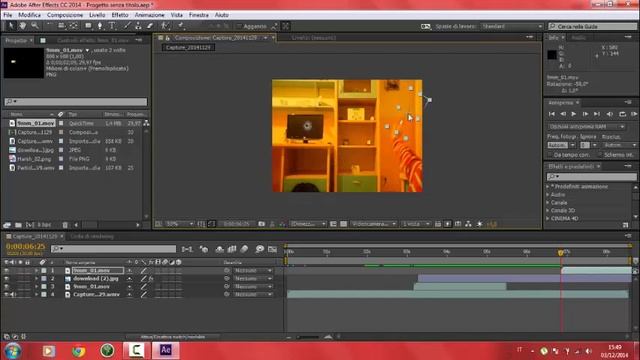The height and width of the screenshot is (360, 640).
Task: Enable the Schermo int. checkbox
Action: pos(600,155)
